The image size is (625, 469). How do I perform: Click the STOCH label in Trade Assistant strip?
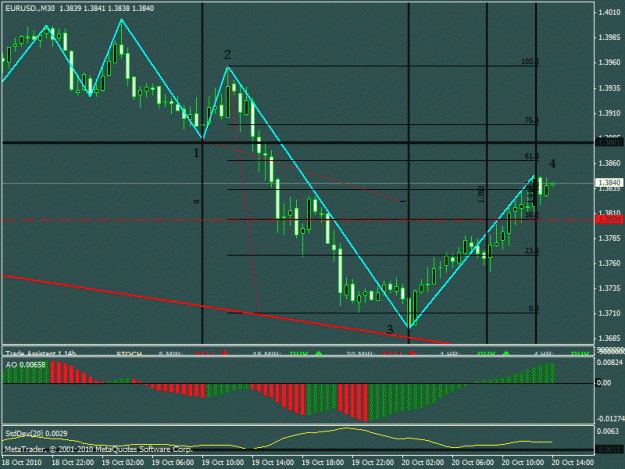129,353
